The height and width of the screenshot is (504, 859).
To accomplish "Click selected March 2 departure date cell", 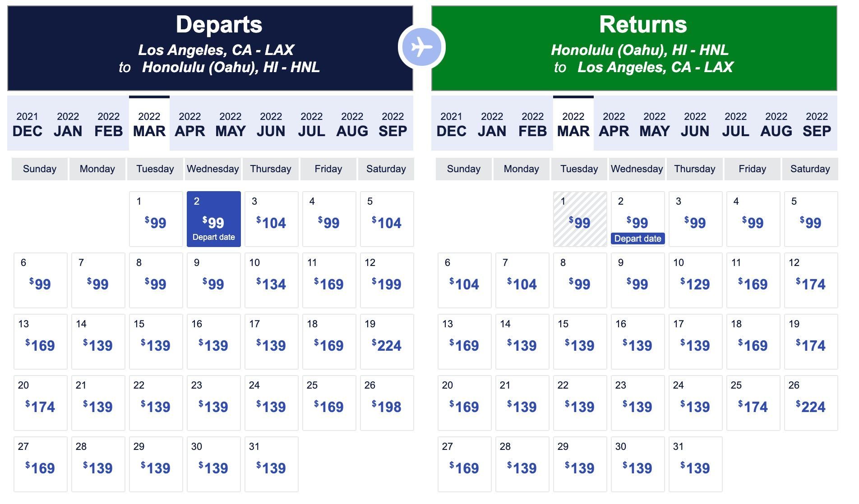I will pyautogui.click(x=213, y=219).
